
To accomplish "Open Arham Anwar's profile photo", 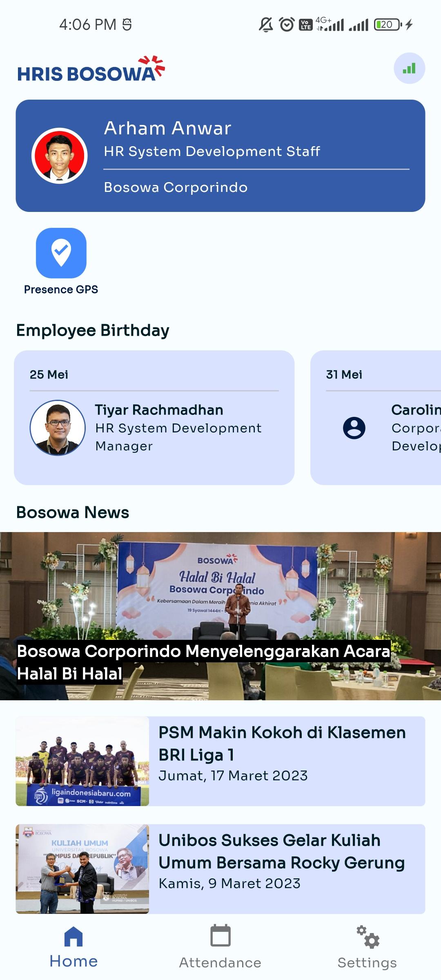I will 60,156.
